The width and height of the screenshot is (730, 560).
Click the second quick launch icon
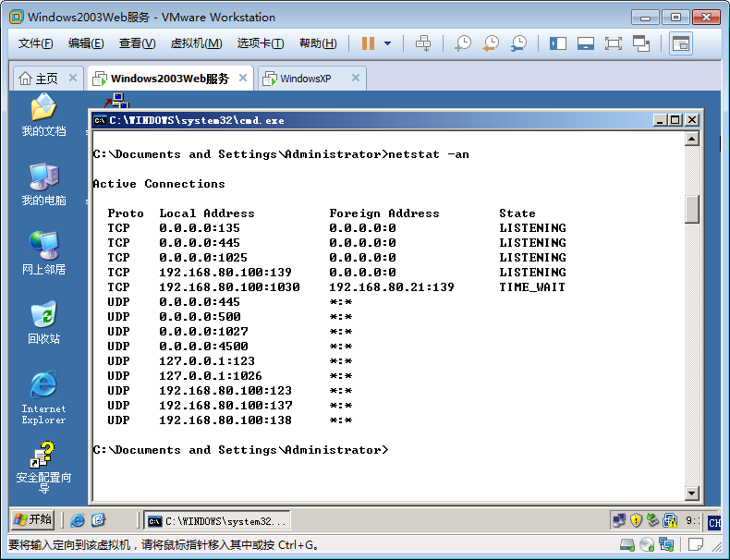point(98,520)
